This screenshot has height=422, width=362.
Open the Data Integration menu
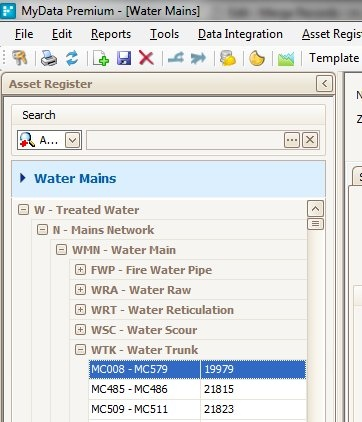click(240, 34)
